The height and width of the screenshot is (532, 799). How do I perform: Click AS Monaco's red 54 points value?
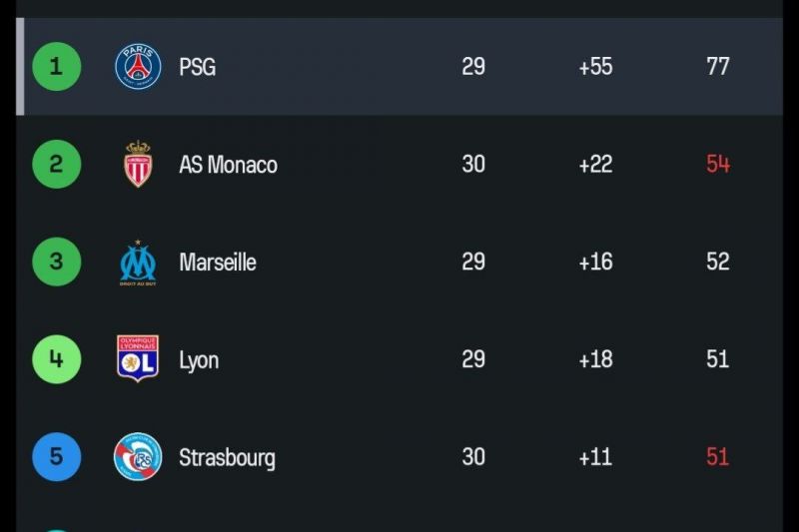pyautogui.click(x=718, y=165)
